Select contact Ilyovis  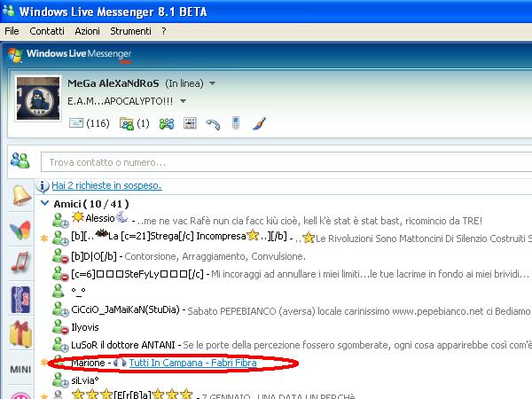(x=85, y=327)
